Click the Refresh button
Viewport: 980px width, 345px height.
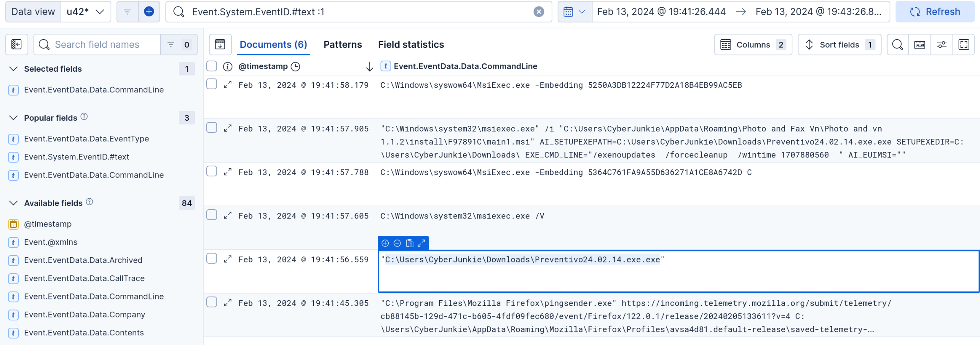coord(934,12)
